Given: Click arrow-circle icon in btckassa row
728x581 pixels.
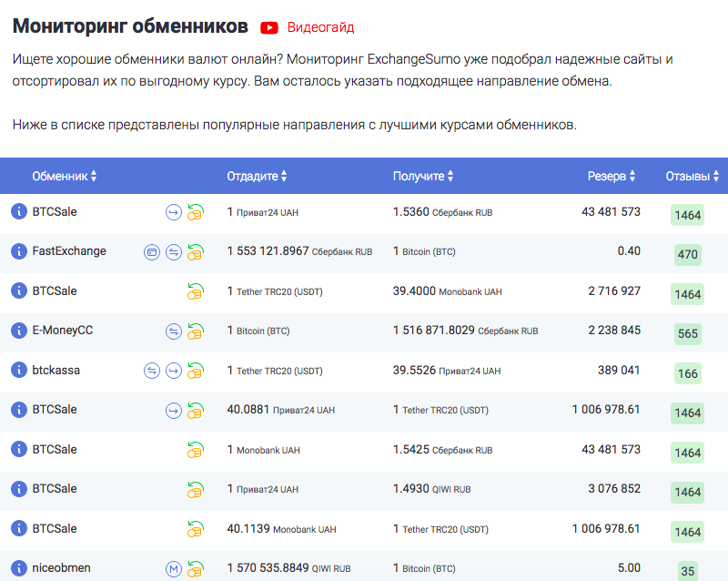Looking at the screenshot, I should pos(174,371).
